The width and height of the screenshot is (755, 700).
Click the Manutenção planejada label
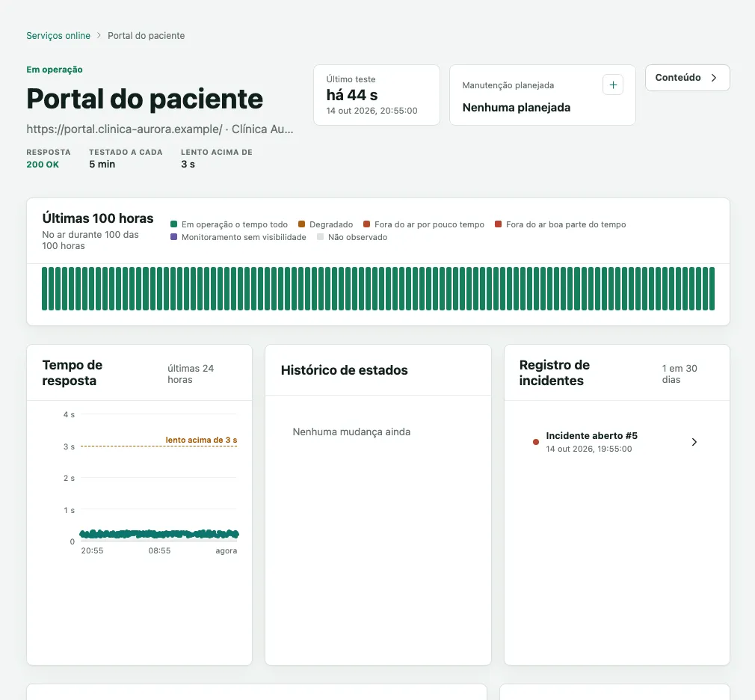coord(508,85)
